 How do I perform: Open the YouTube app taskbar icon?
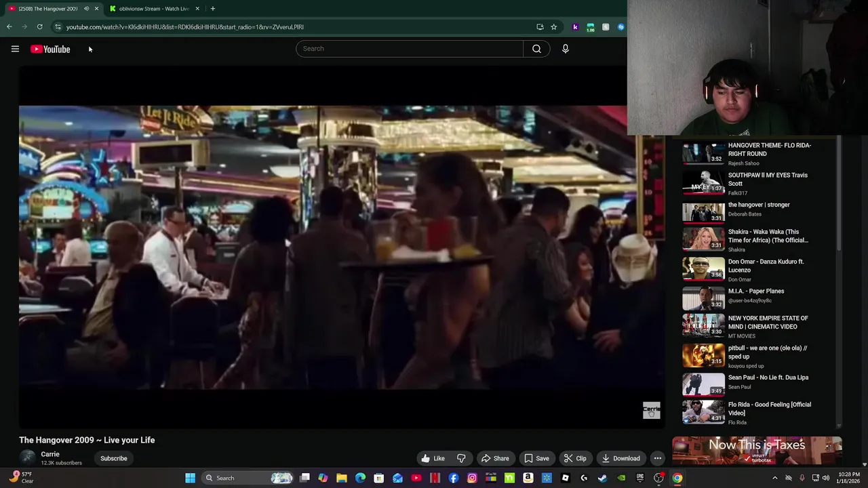click(416, 478)
